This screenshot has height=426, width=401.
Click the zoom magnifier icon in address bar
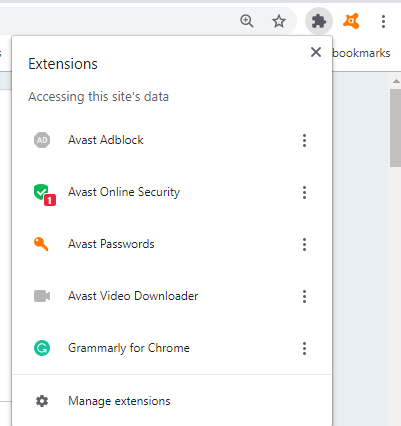pyautogui.click(x=247, y=21)
